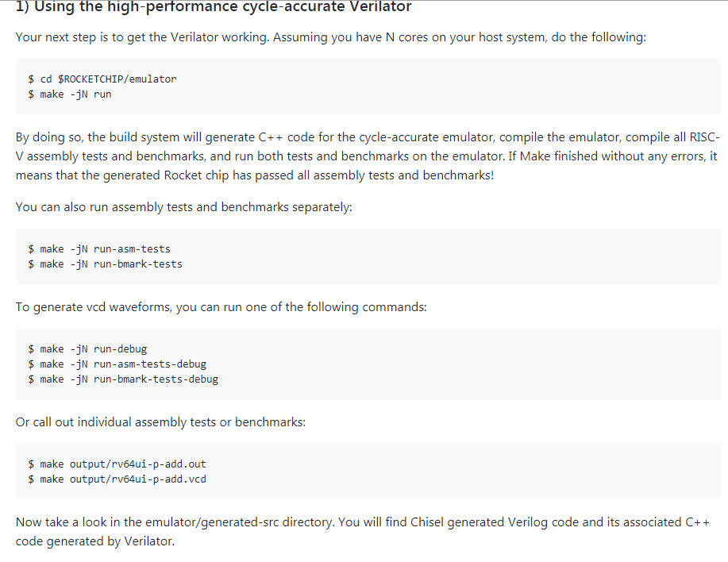Click 'make output/rv64ui-p-add.vcd' command
This screenshot has width=728, height=562.
coord(117,479)
